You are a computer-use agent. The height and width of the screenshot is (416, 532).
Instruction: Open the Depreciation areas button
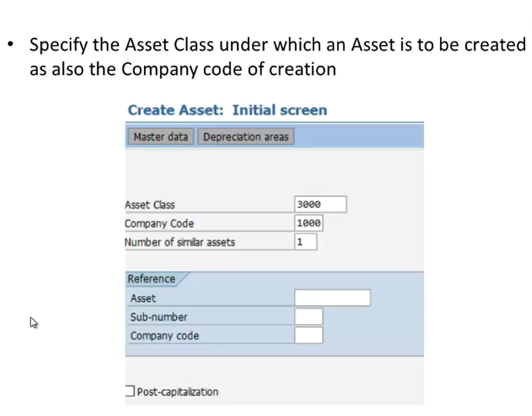tap(246, 137)
